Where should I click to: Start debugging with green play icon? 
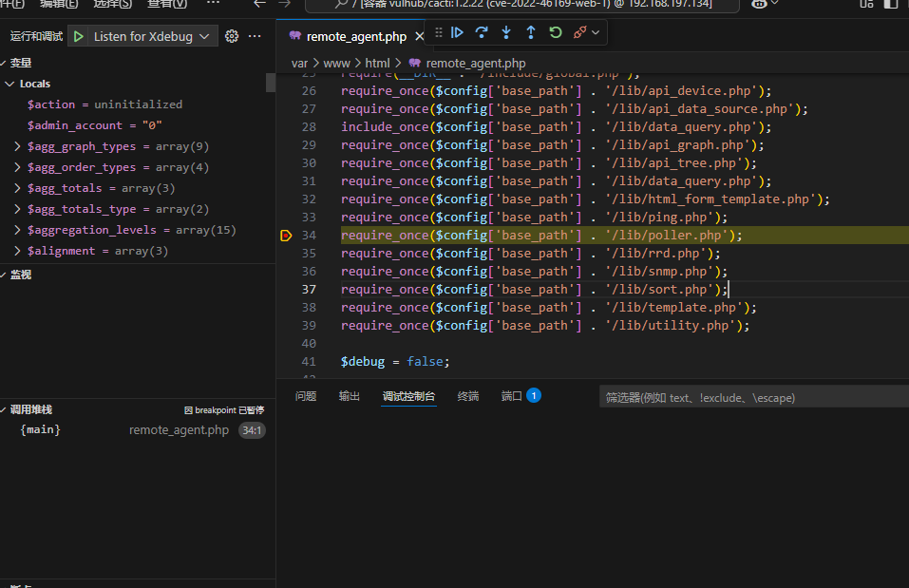79,36
